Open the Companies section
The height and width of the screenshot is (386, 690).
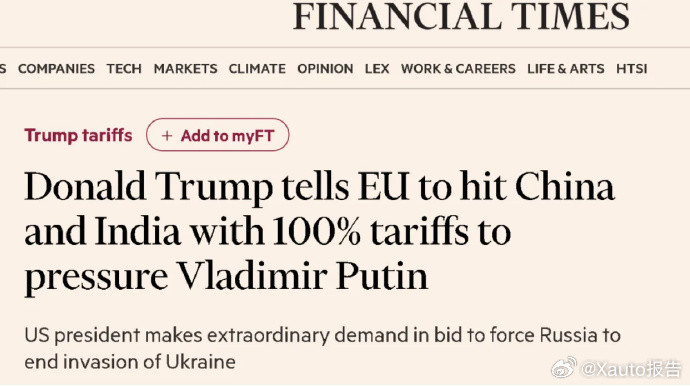point(56,69)
